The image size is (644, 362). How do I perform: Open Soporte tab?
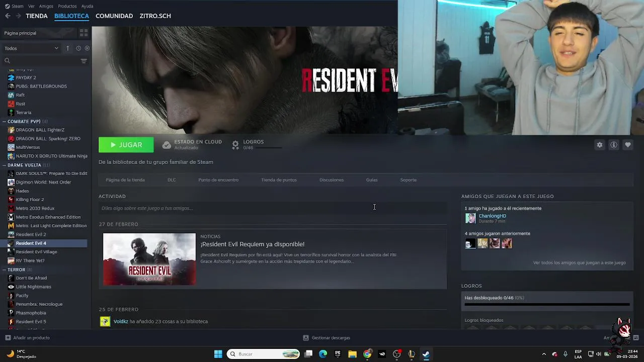point(408,180)
